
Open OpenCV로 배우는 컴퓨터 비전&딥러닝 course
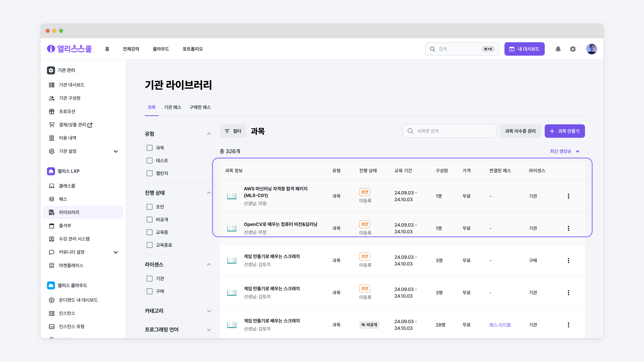281,224
